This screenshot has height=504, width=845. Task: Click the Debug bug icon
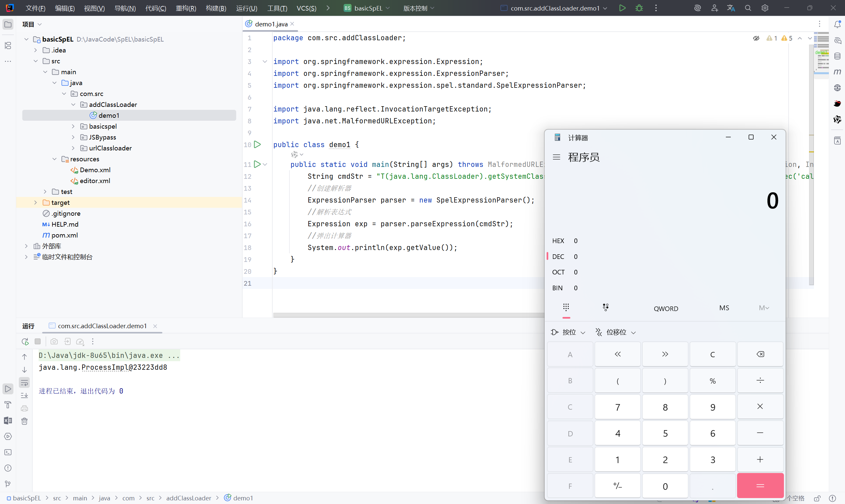(x=639, y=8)
